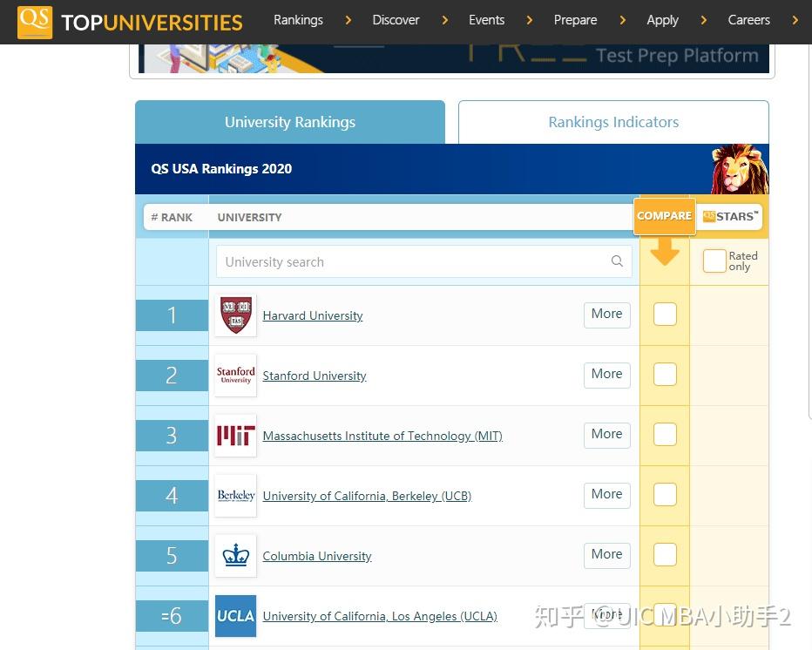Click the RANK column header
The height and width of the screenshot is (650, 812).
(x=172, y=218)
